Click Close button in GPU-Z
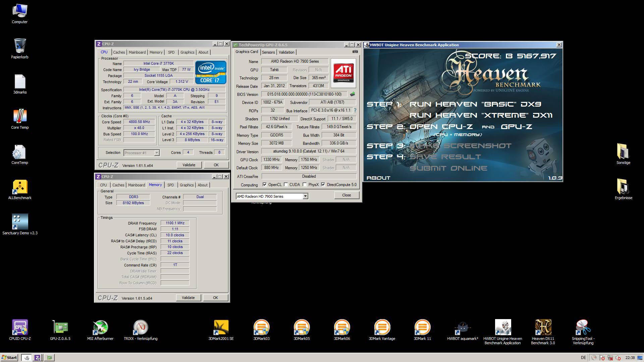This screenshot has height=362, width=644. (x=346, y=195)
